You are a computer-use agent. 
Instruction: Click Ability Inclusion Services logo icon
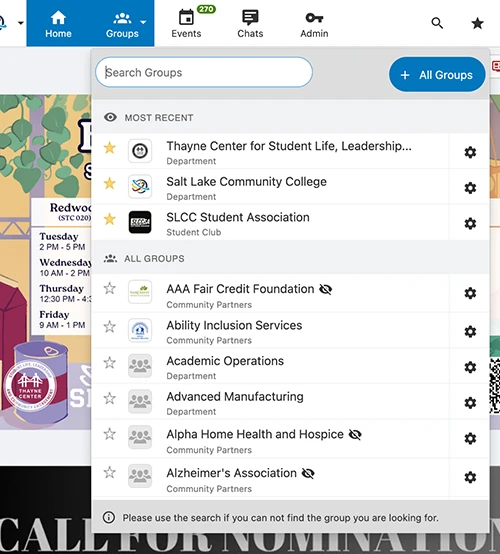pyautogui.click(x=140, y=330)
